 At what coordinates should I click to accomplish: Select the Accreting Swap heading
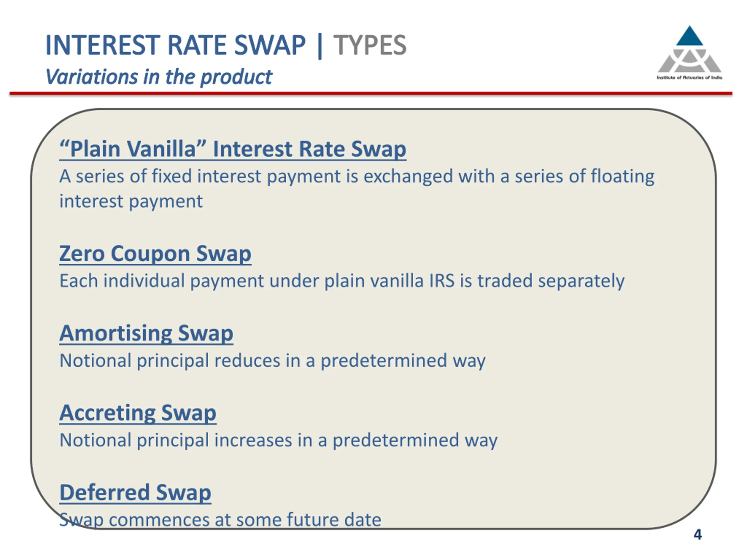click(x=138, y=413)
